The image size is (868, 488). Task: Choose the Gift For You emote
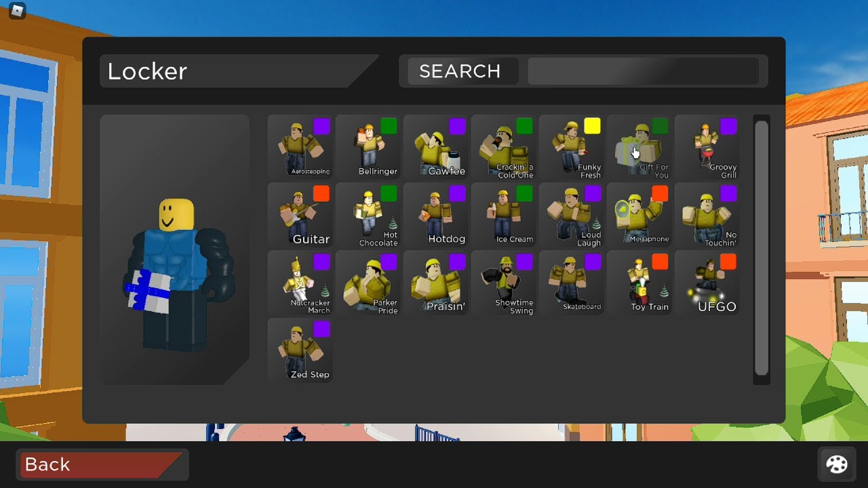click(639, 147)
